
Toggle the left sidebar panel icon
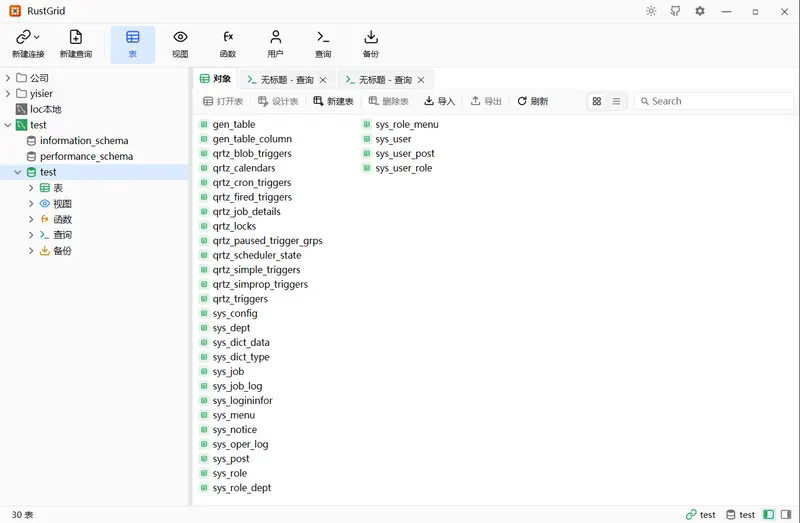(x=768, y=514)
